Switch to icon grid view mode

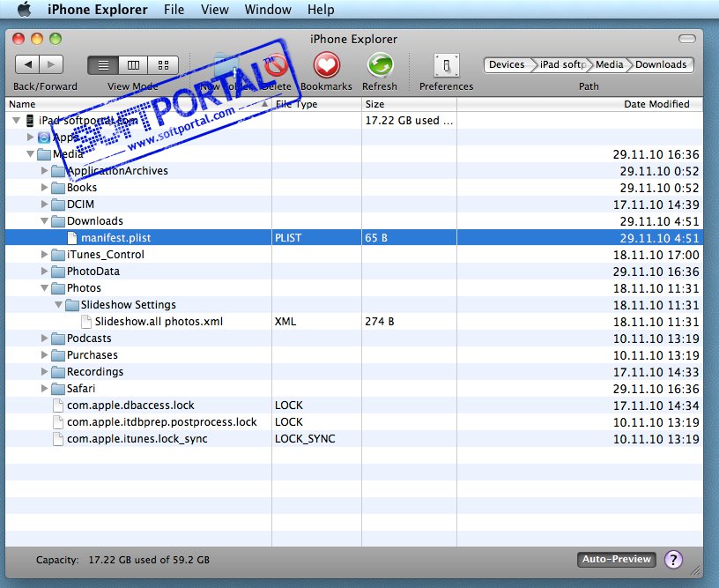point(163,65)
